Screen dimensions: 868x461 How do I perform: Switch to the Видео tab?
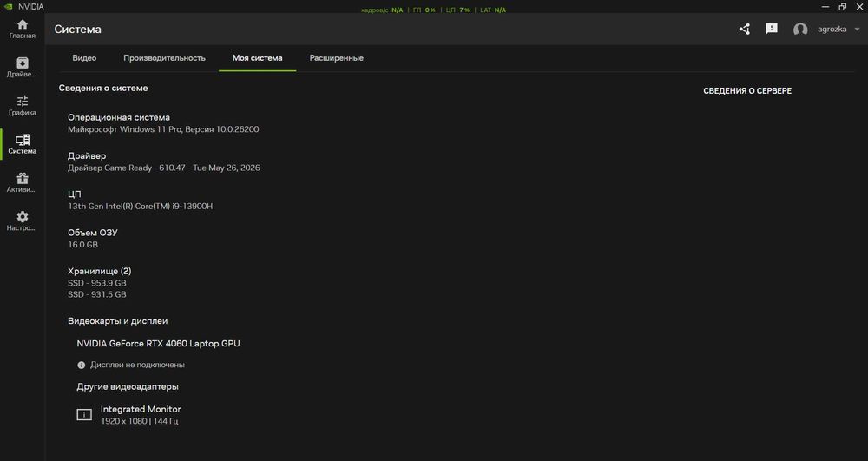coord(84,57)
